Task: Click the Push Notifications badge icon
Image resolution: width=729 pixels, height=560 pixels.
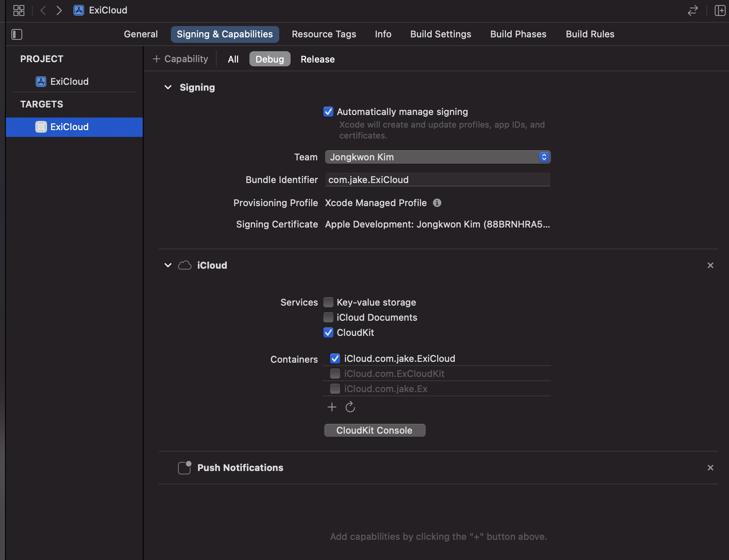Action: [x=185, y=468]
